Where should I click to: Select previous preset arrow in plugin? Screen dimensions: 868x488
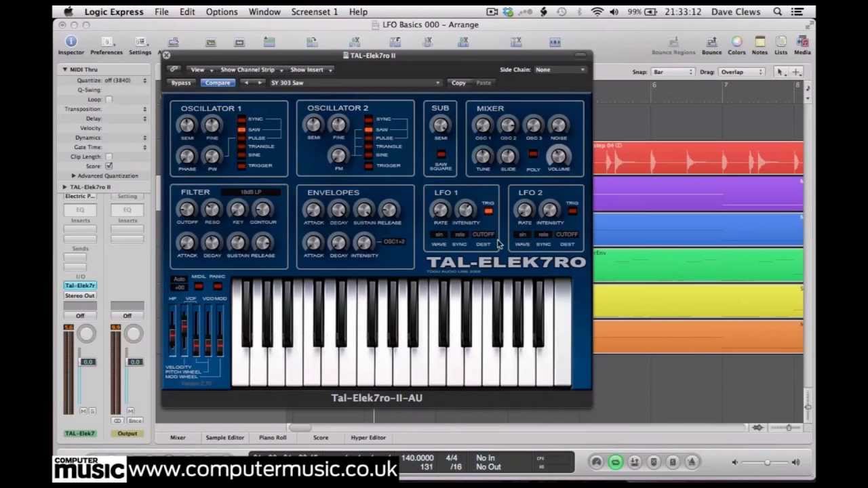coord(245,83)
